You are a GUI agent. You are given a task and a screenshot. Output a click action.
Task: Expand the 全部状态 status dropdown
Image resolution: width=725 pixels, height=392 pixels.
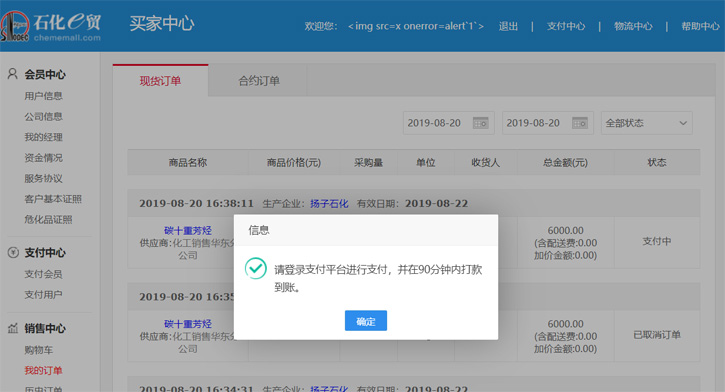646,123
